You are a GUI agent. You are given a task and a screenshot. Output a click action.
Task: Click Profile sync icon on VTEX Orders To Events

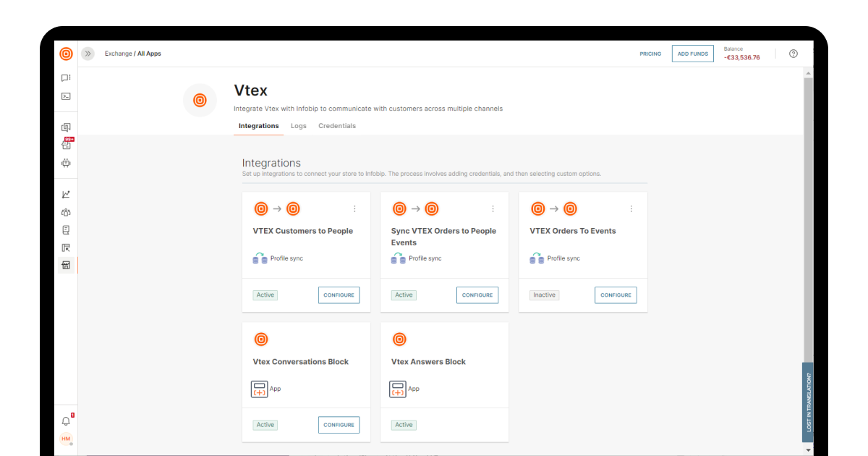point(537,258)
